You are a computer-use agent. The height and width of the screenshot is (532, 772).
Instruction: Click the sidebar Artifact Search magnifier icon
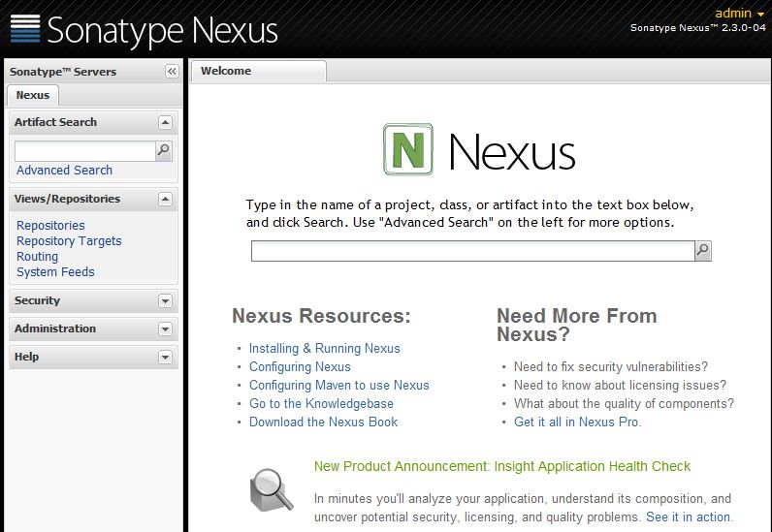click(x=164, y=151)
